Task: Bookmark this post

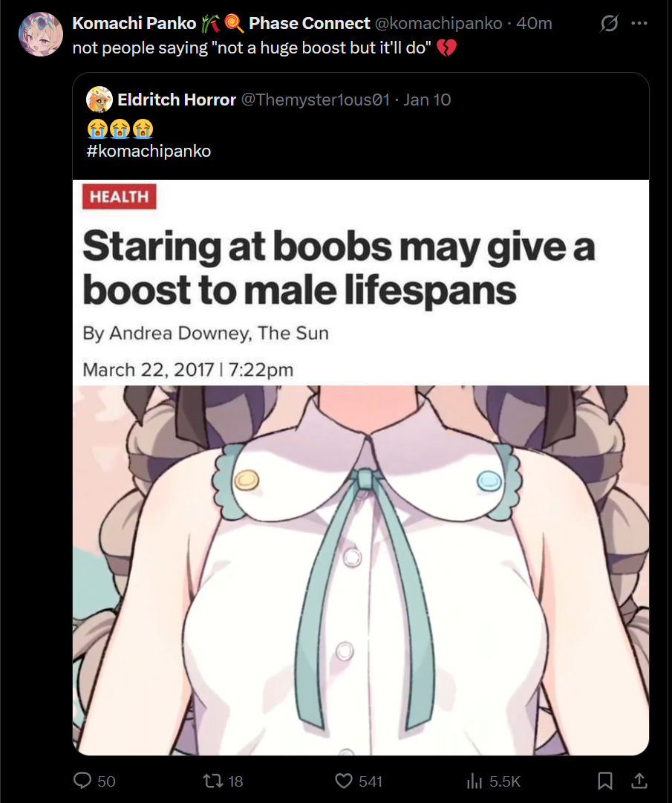Action: tap(605, 781)
